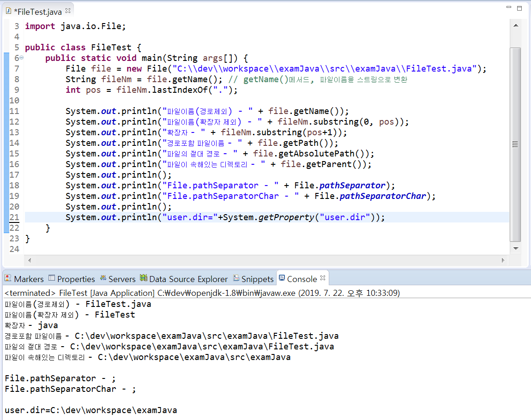Click the Markers tab icon
The height and width of the screenshot is (420, 531).
(x=8, y=278)
